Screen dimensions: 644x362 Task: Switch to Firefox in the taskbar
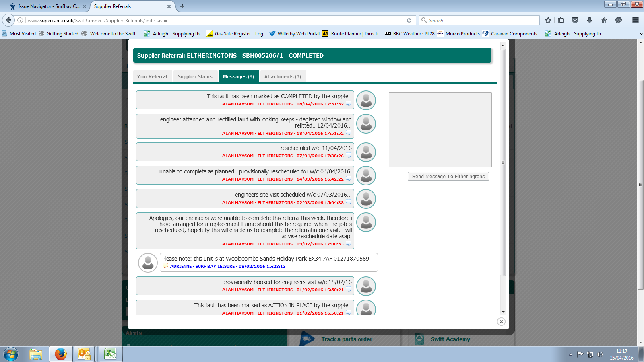61,354
